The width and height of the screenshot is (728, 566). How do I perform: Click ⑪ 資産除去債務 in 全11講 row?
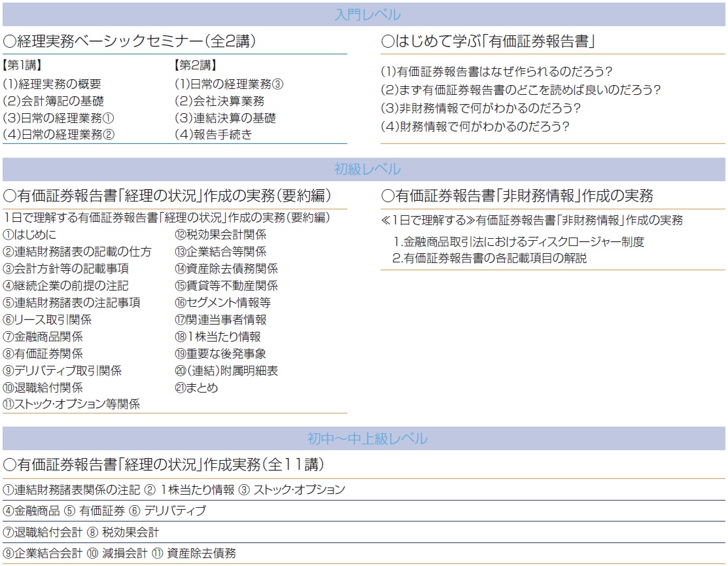[x=194, y=554]
